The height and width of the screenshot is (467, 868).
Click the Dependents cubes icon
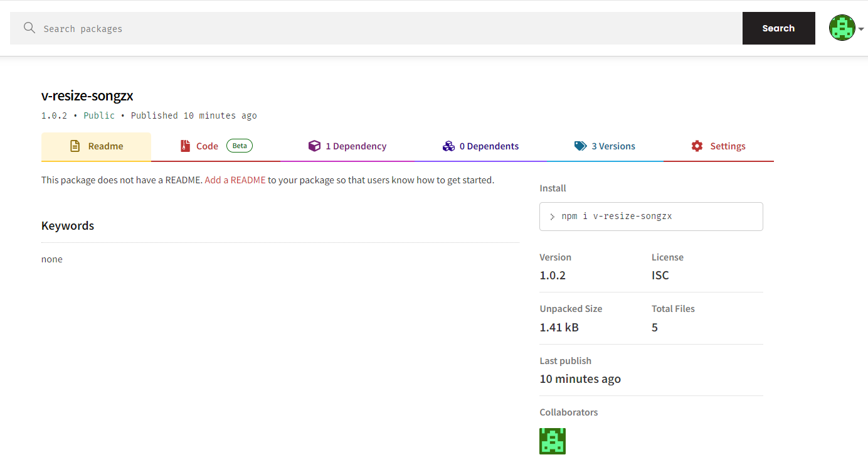448,146
